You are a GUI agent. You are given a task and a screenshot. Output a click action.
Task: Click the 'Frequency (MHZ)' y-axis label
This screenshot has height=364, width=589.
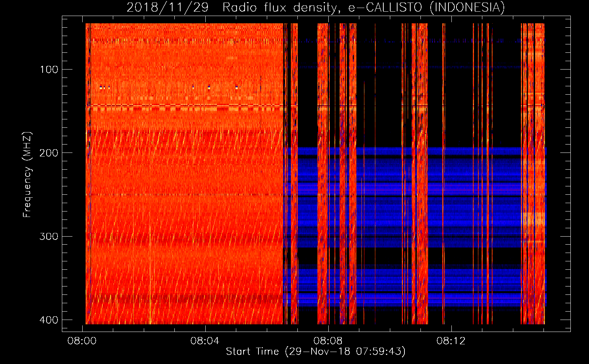click(x=27, y=174)
